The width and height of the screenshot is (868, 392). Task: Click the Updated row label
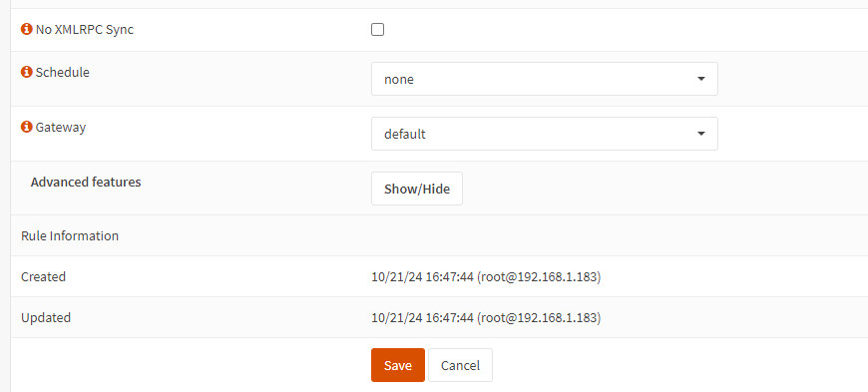pos(46,317)
